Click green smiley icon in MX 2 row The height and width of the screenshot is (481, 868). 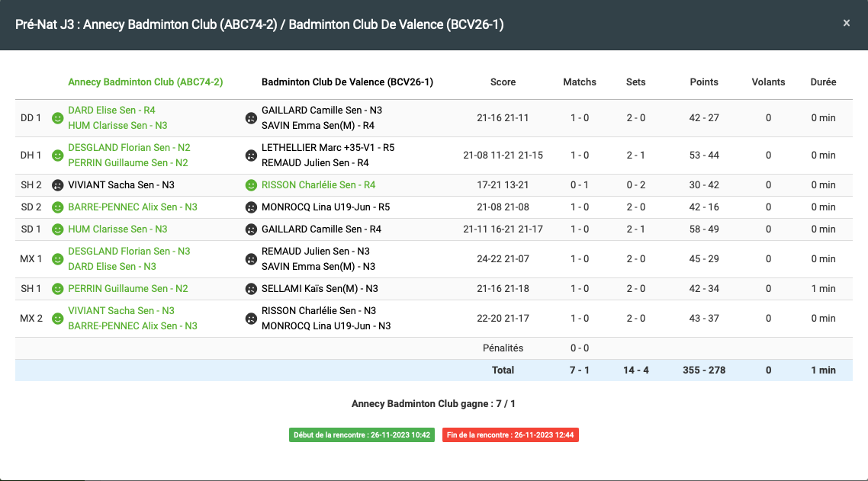[x=57, y=319]
